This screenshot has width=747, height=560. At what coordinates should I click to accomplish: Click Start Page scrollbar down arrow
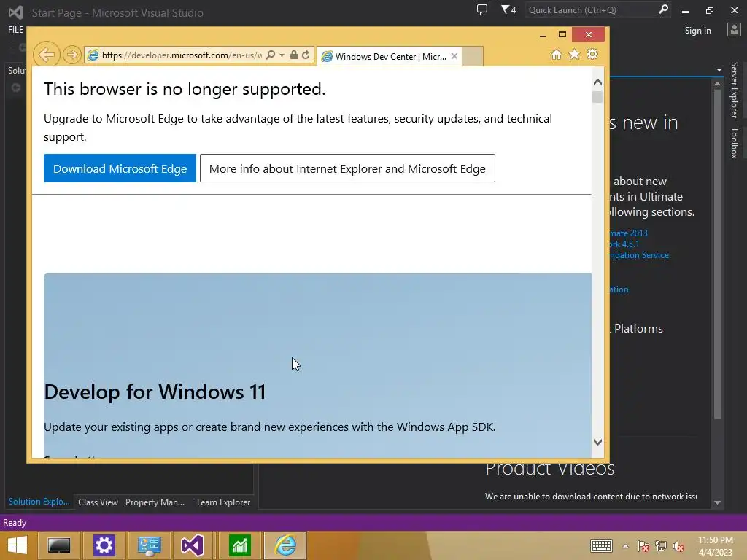pos(718,502)
